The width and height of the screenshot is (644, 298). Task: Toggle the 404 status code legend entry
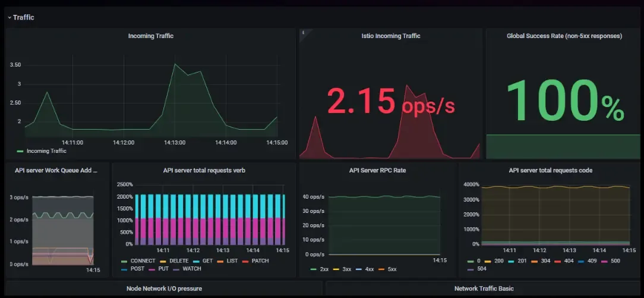(564, 261)
